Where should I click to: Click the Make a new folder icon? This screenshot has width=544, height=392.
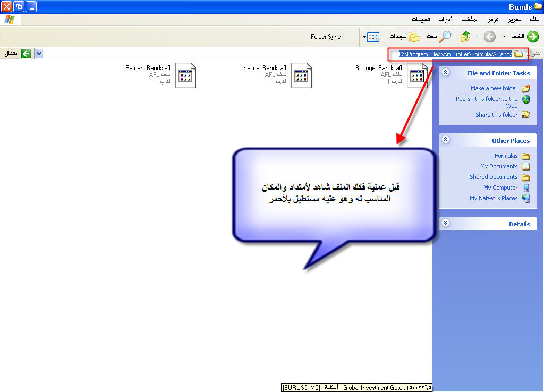526,89
